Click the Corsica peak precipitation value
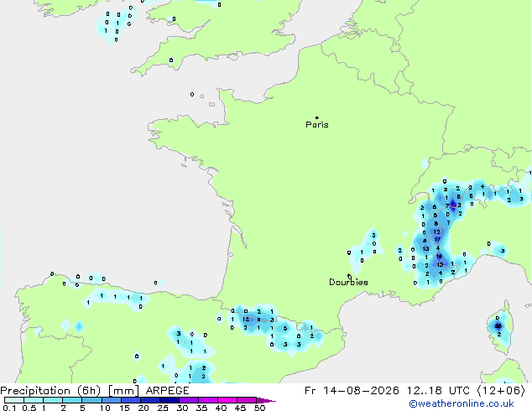 click(498, 326)
